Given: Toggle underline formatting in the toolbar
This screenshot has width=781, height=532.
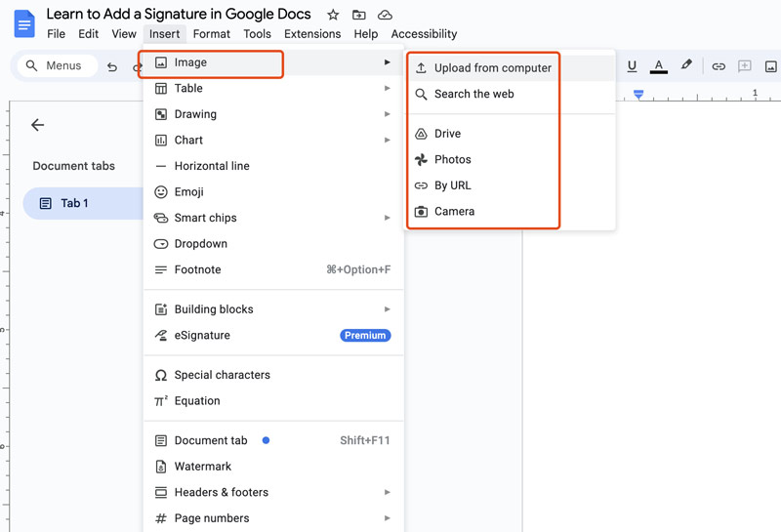Looking at the screenshot, I should click(x=632, y=66).
